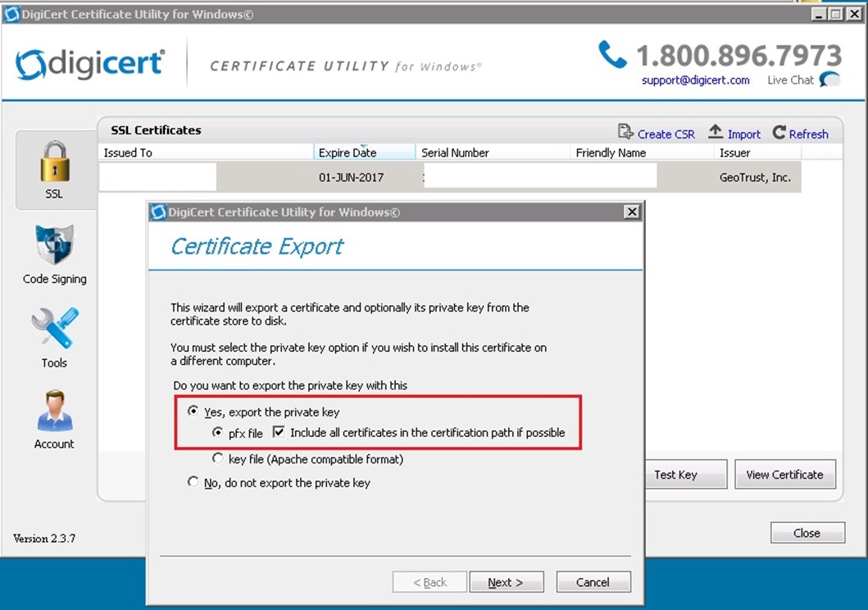Sort by the Friendly Name column header
Viewport: 868px width, 610px height.
click(x=642, y=152)
